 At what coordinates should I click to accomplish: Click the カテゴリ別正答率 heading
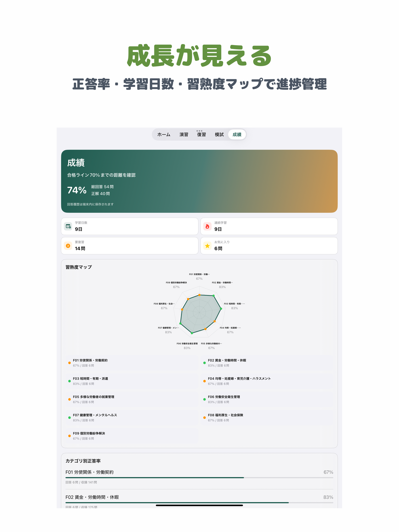83,461
